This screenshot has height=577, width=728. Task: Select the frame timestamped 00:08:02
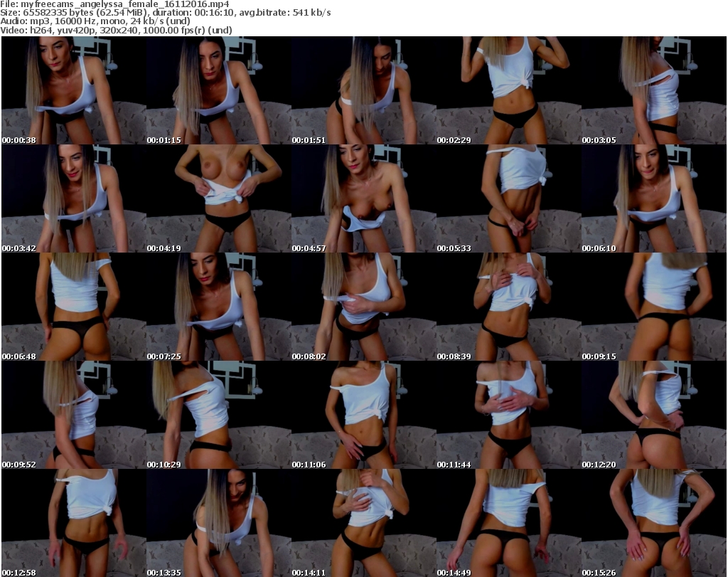[x=363, y=307]
